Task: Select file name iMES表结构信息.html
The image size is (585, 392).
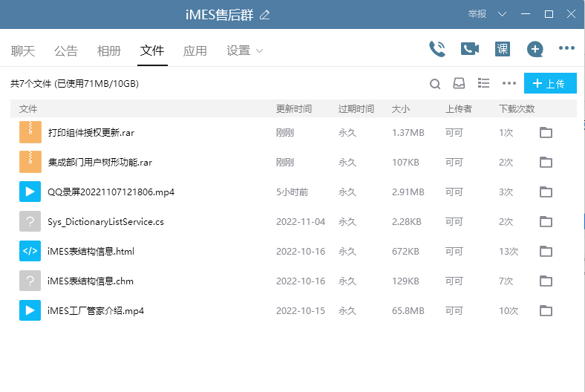Action: pos(91,252)
